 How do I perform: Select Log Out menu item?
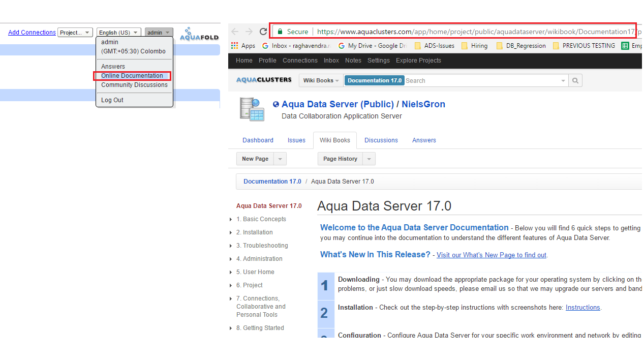(x=112, y=100)
